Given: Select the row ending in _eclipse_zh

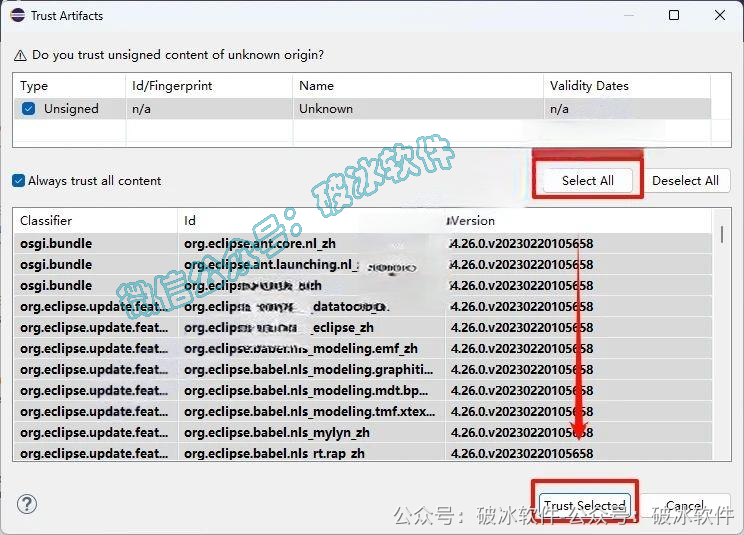Looking at the screenshot, I should click(x=363, y=328).
